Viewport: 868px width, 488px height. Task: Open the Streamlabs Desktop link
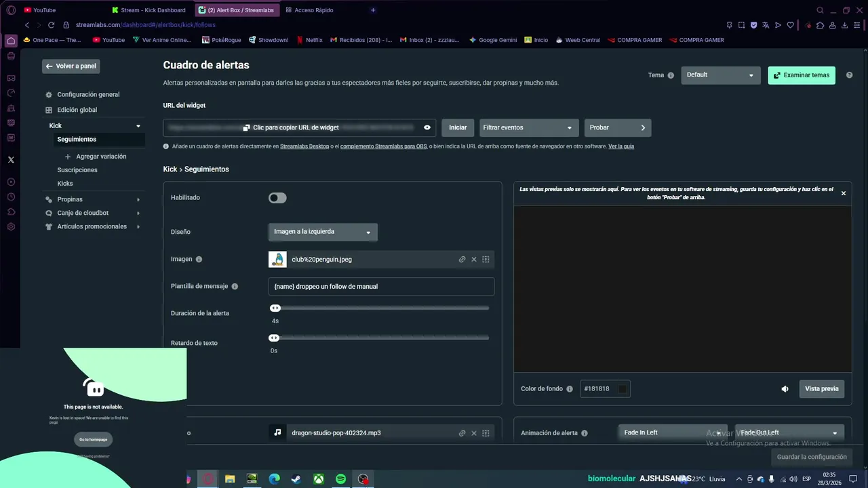[x=304, y=146]
